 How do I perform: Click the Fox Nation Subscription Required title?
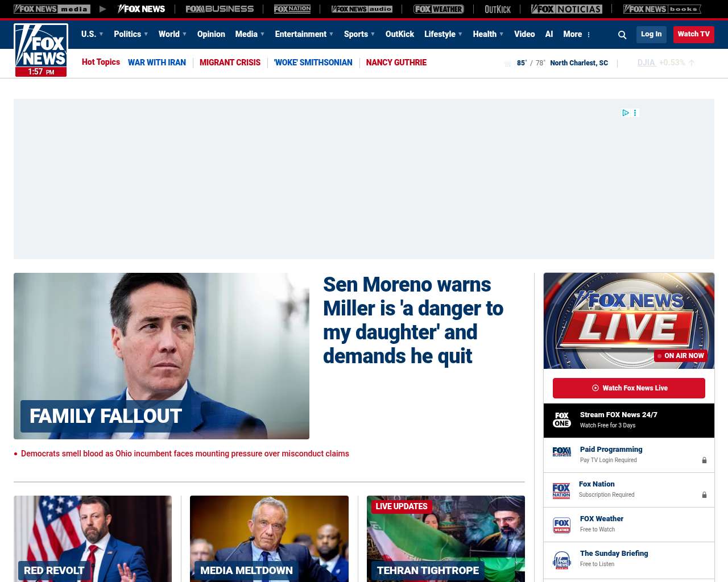(x=597, y=484)
